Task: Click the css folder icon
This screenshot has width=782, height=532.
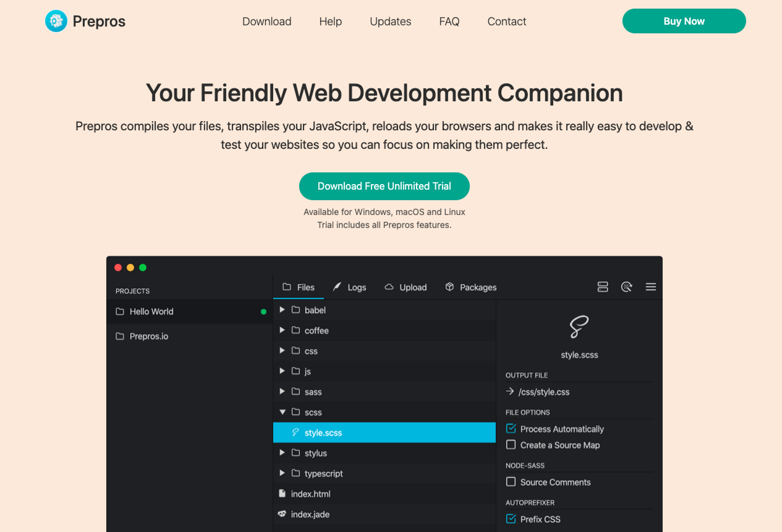Action: pos(296,351)
